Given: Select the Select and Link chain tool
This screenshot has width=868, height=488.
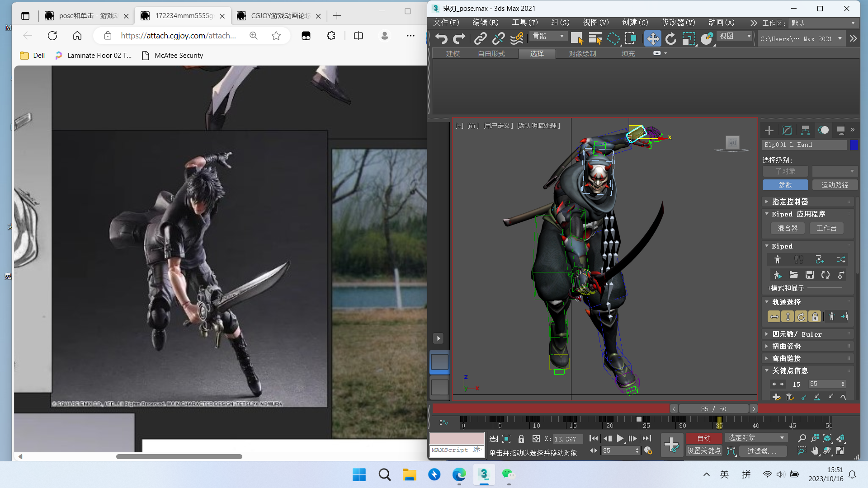Looking at the screenshot, I should click(480, 39).
